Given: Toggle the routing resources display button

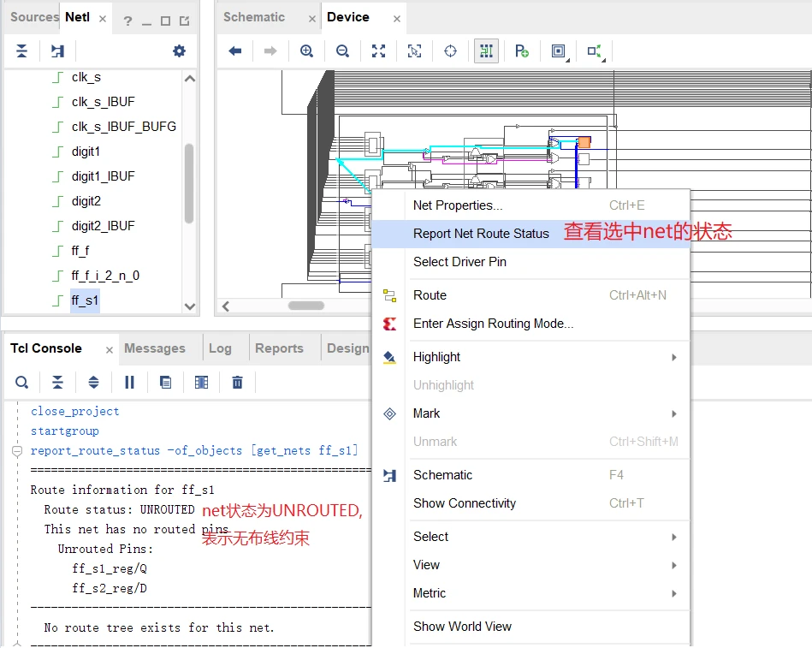Looking at the screenshot, I should tap(486, 51).
